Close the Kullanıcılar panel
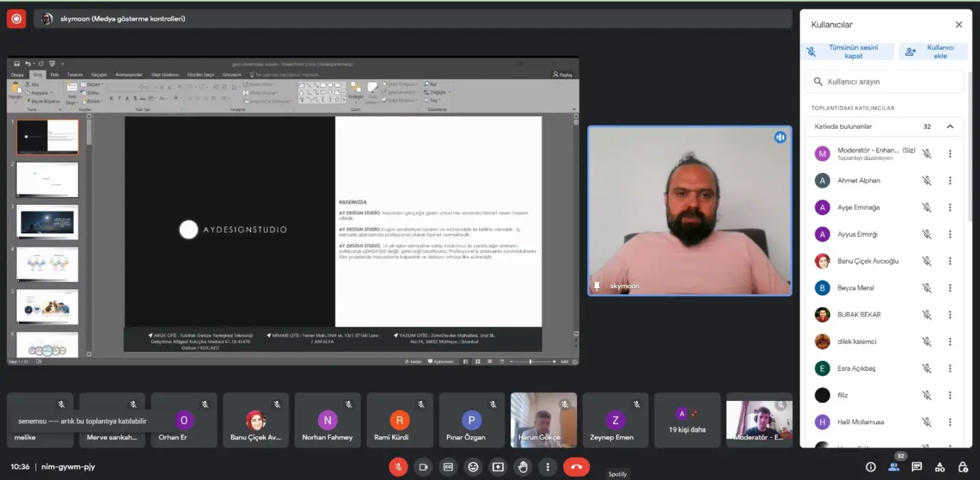Viewport: 980px width, 480px height. [x=959, y=25]
